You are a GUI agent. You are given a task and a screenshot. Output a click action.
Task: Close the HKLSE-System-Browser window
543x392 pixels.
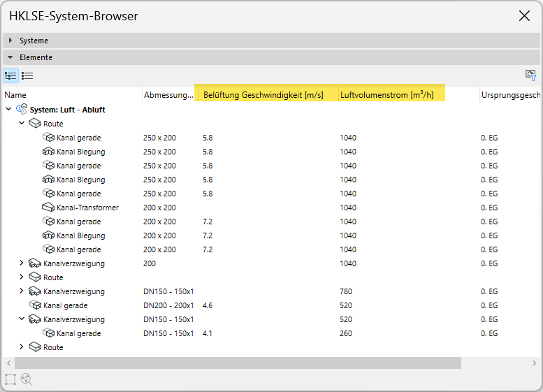[x=524, y=15]
